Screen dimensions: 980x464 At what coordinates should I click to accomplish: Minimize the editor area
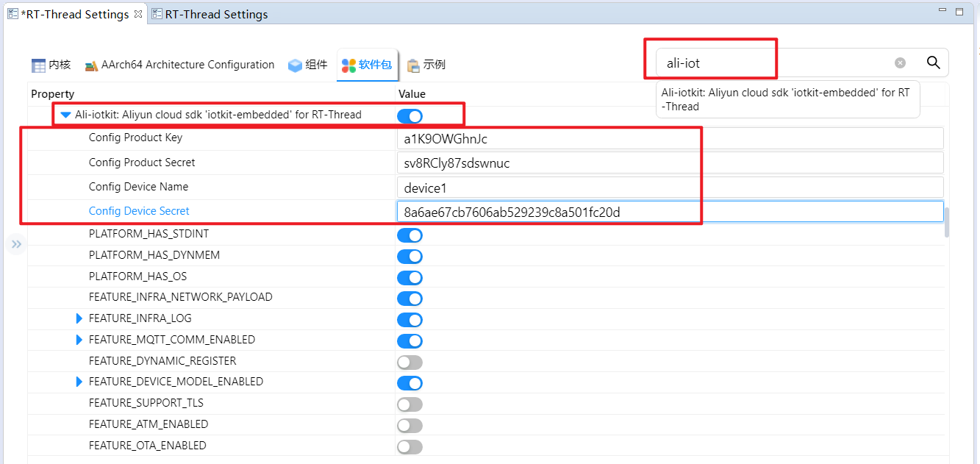943,11
